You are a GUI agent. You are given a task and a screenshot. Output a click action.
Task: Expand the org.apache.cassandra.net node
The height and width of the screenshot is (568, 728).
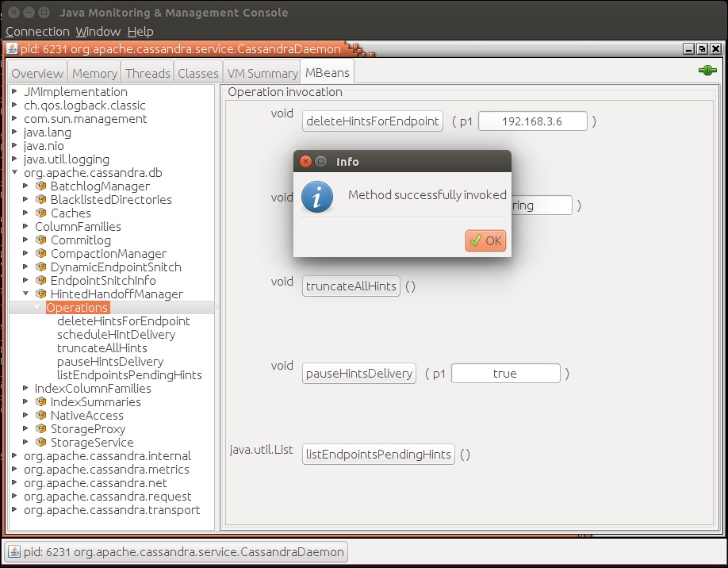[x=14, y=482]
